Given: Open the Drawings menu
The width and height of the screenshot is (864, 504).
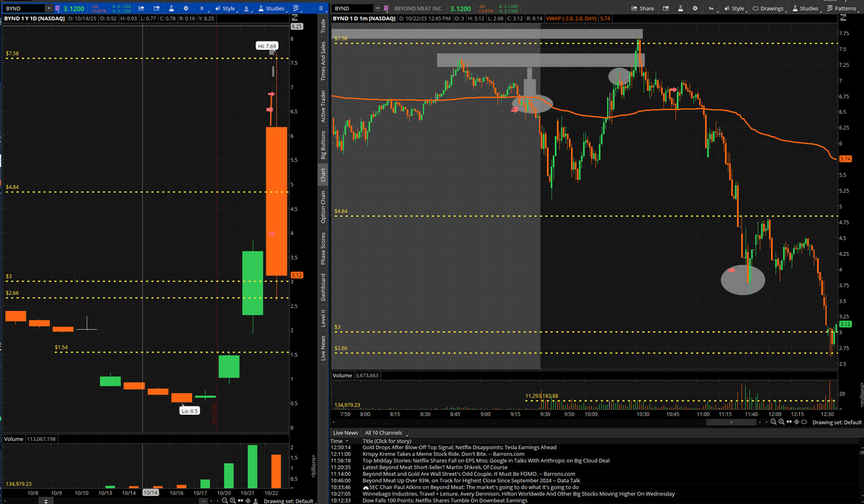Looking at the screenshot, I should (x=768, y=8).
